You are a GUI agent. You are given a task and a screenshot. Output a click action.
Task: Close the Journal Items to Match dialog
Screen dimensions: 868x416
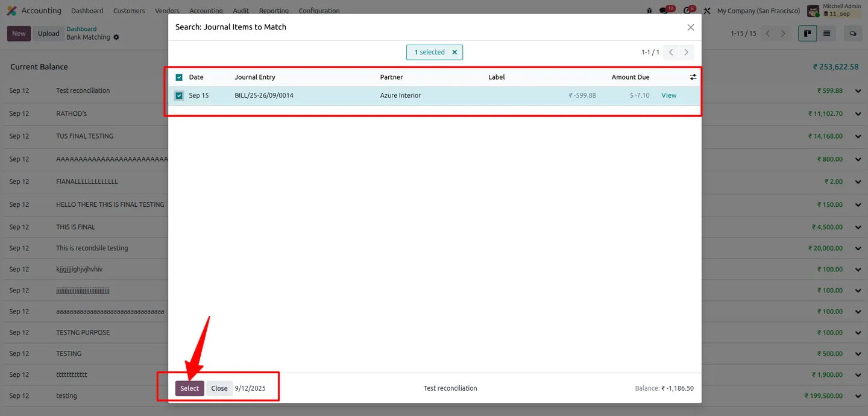coord(691,27)
